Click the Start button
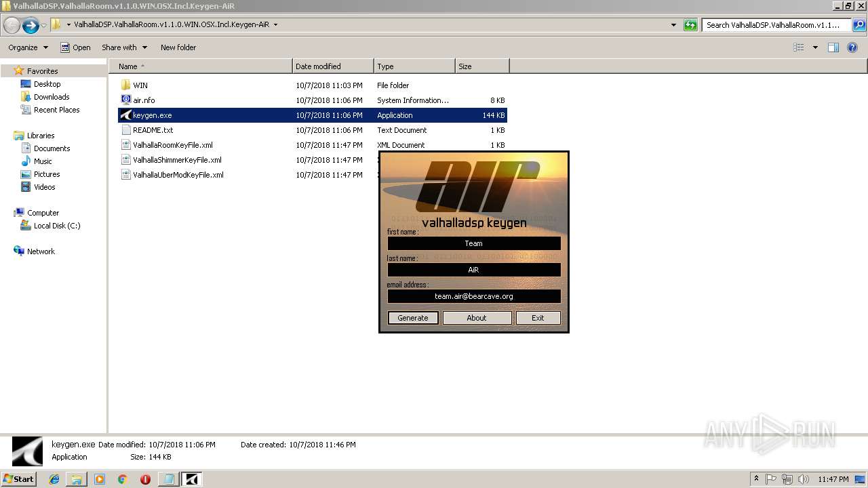 pyautogui.click(x=18, y=479)
